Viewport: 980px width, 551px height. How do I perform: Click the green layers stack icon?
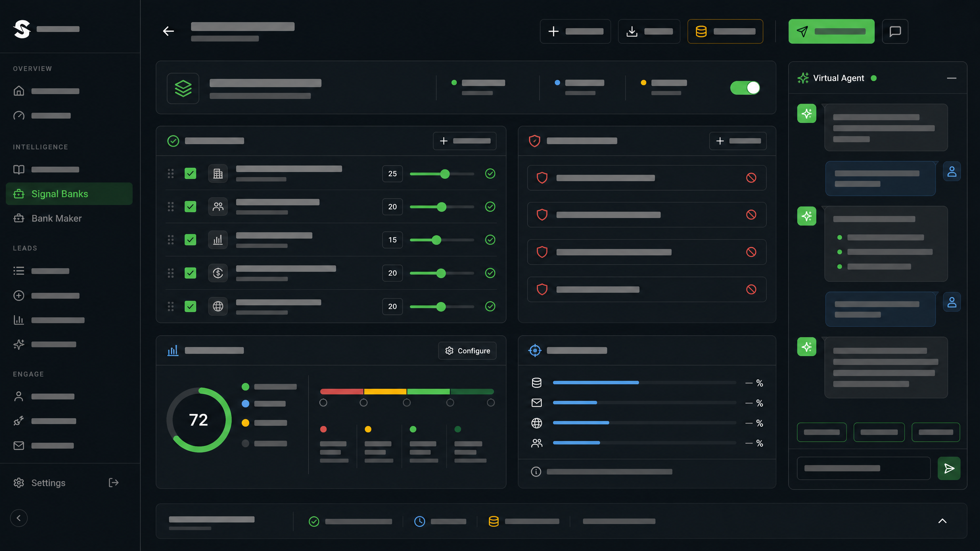(183, 88)
